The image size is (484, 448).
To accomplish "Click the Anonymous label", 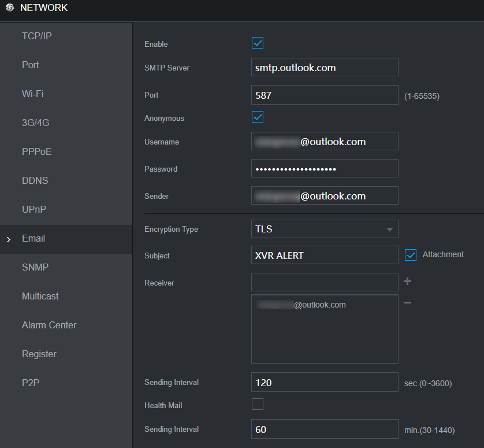I will pyautogui.click(x=164, y=119).
